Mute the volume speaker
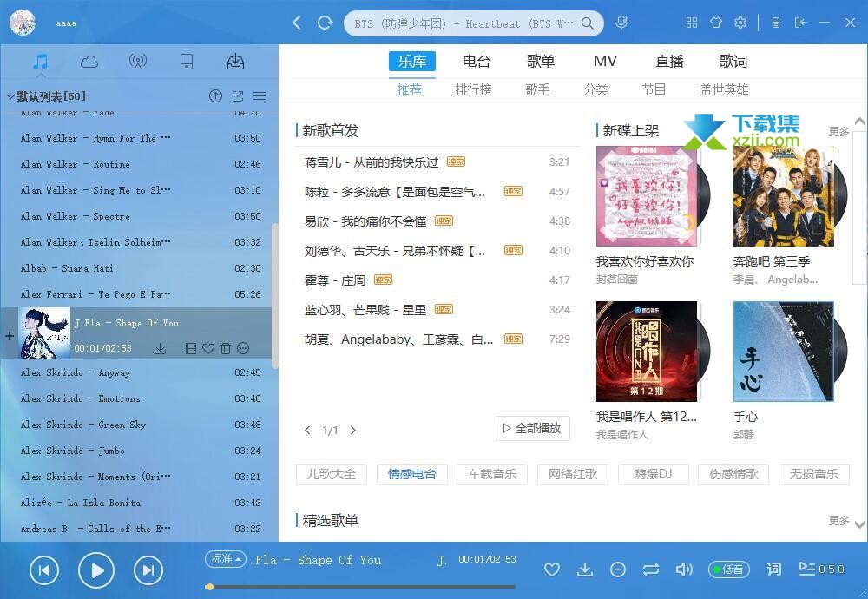Viewport: 868px width, 599px height. pyautogui.click(x=684, y=569)
